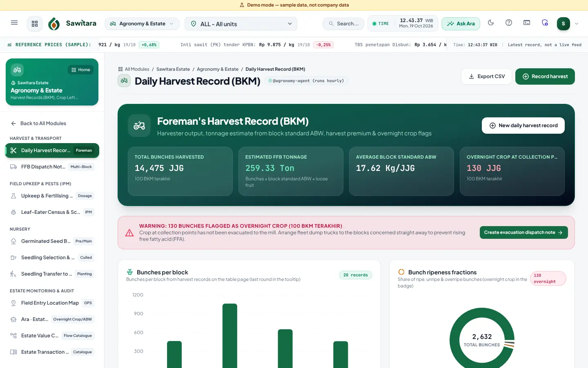Open the Agronomy & Estate module dropdown
Image resolution: width=588 pixels, height=368 pixels.
[142, 24]
